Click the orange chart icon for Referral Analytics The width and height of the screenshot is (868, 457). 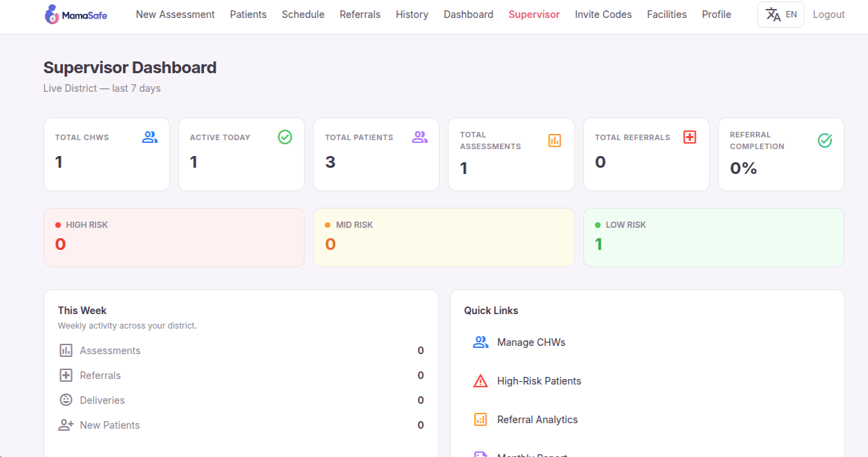(x=480, y=420)
